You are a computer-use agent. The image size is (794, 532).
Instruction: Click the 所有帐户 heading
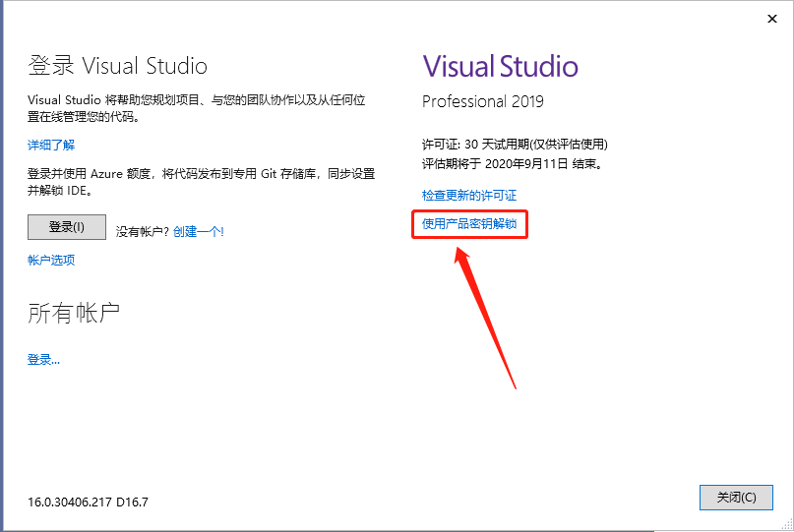(x=74, y=313)
